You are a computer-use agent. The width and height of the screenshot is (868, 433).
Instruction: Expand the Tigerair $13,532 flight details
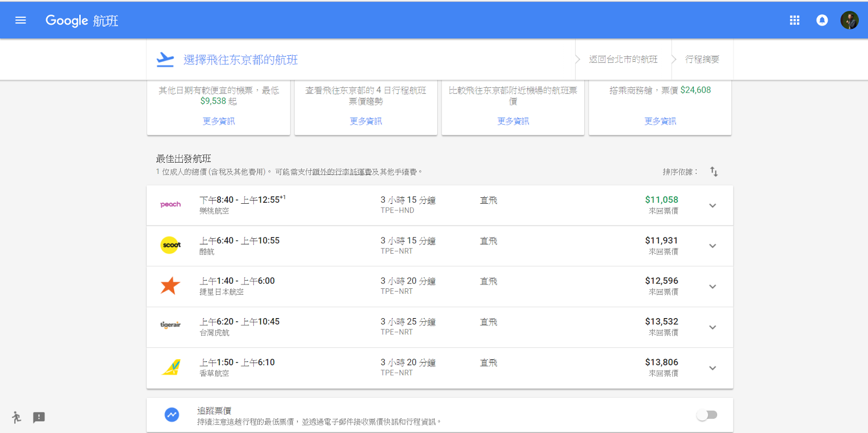coord(713,327)
